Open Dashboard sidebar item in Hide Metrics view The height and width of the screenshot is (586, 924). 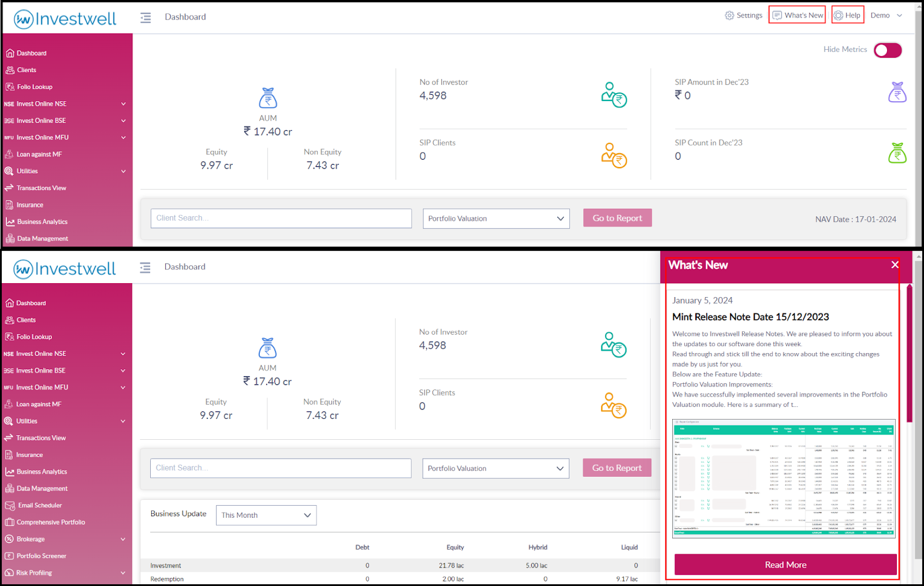coord(26,53)
